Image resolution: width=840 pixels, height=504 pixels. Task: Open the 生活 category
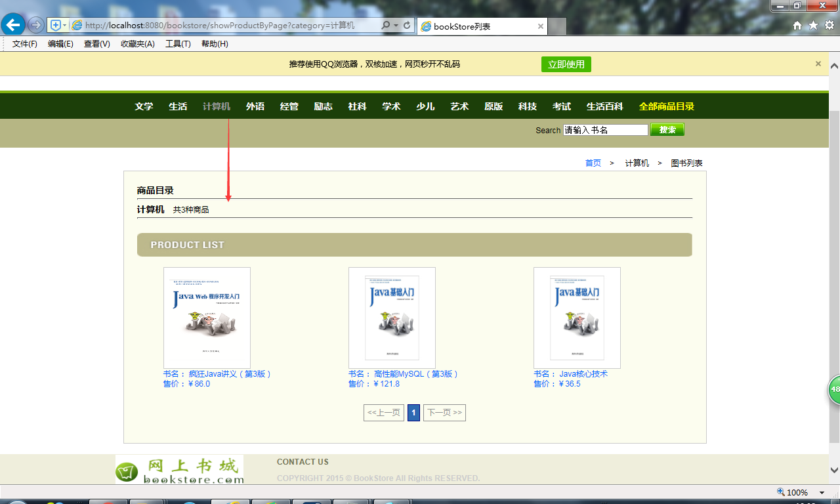point(178,106)
